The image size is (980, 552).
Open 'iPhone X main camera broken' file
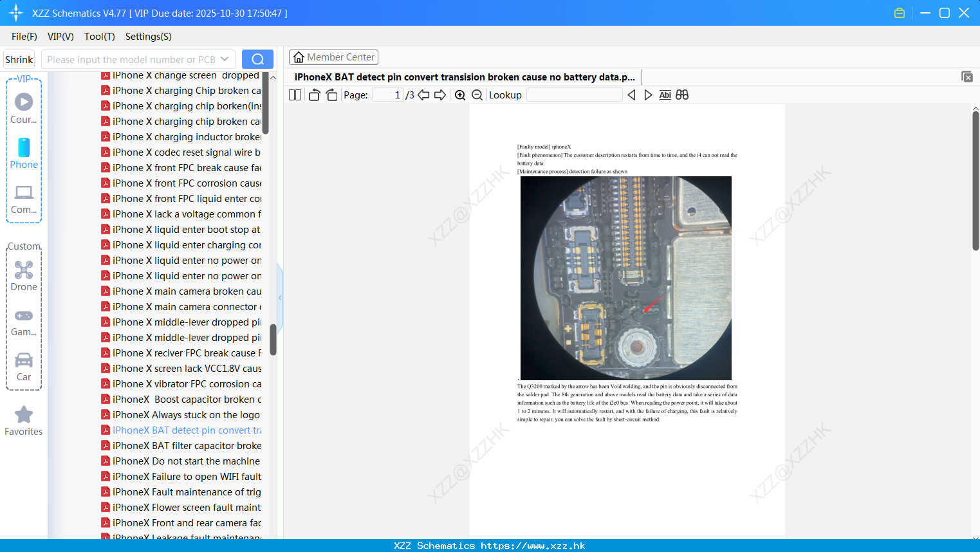tap(181, 291)
